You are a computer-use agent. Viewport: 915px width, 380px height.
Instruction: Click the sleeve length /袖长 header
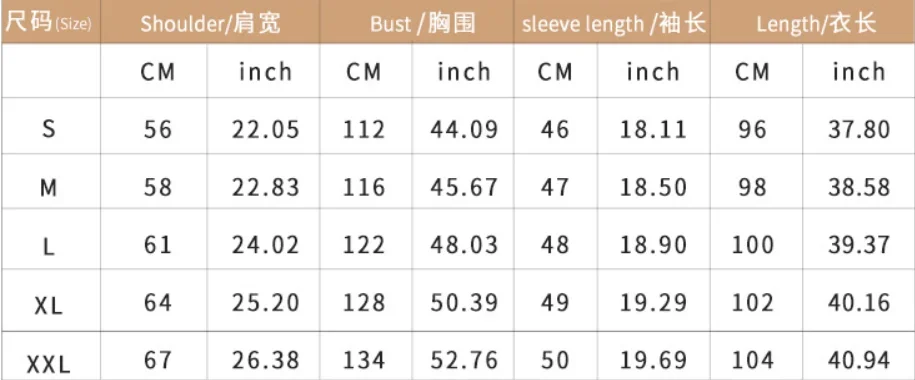pyautogui.click(x=612, y=22)
